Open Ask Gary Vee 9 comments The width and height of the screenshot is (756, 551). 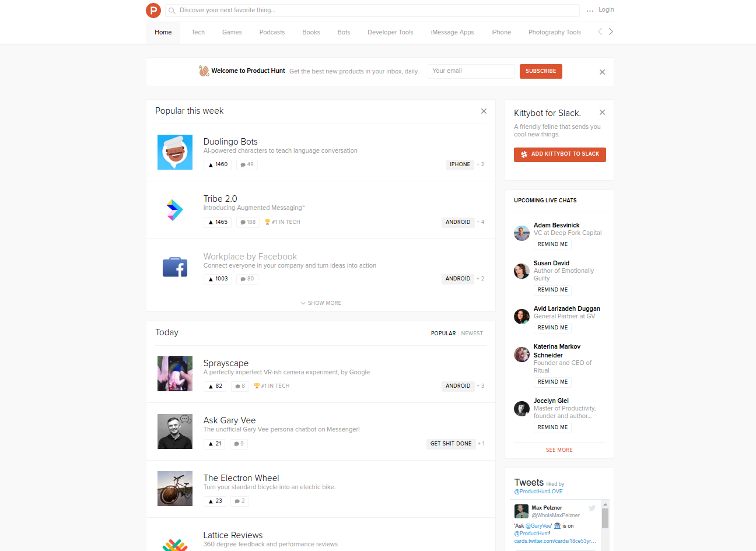point(239,444)
